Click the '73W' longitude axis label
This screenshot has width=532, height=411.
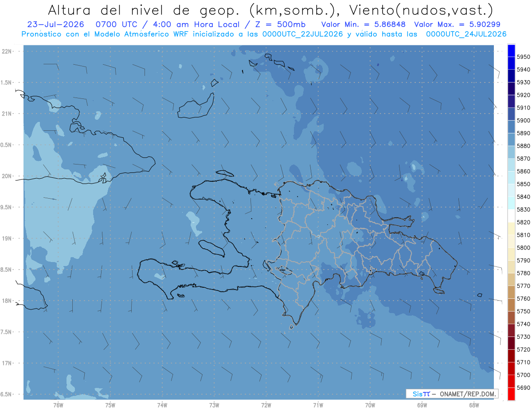214,405
